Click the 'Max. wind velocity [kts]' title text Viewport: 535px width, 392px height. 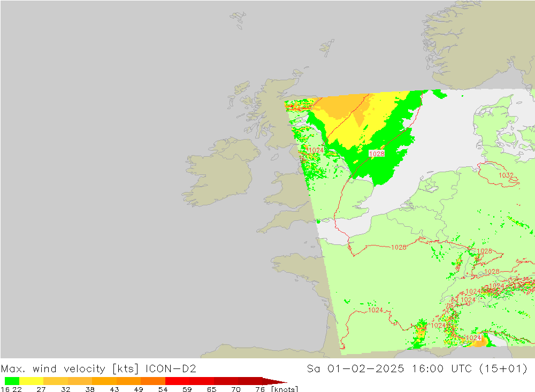pos(70,369)
